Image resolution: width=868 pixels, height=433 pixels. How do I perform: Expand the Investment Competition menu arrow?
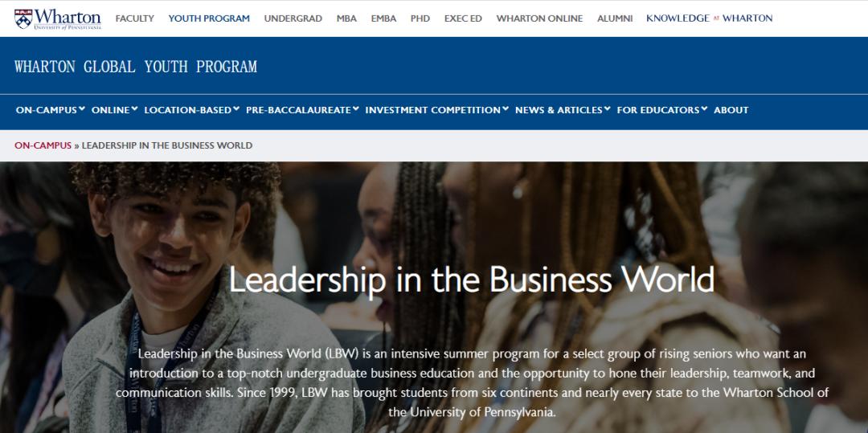point(506,109)
